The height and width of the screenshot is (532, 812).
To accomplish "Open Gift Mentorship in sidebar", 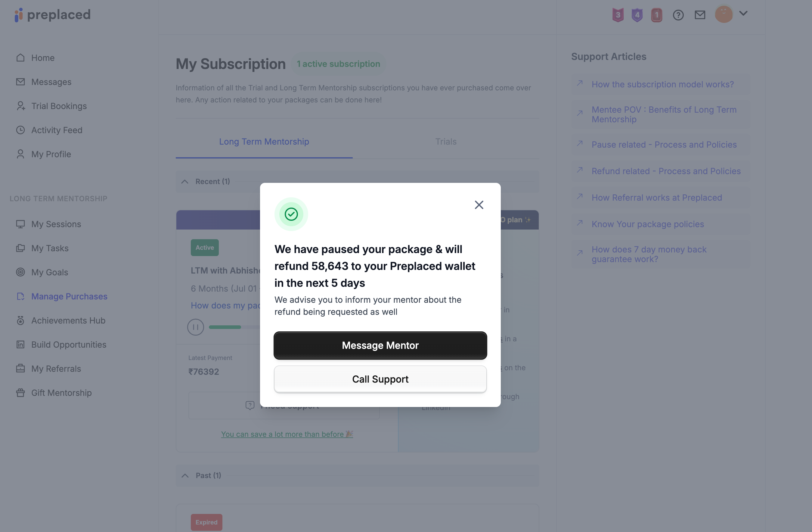I will tap(61, 393).
